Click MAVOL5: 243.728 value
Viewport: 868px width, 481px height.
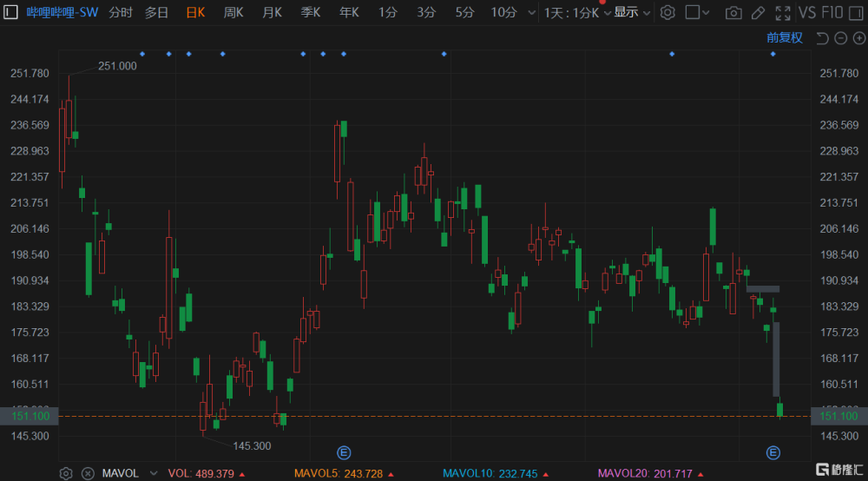(x=339, y=474)
